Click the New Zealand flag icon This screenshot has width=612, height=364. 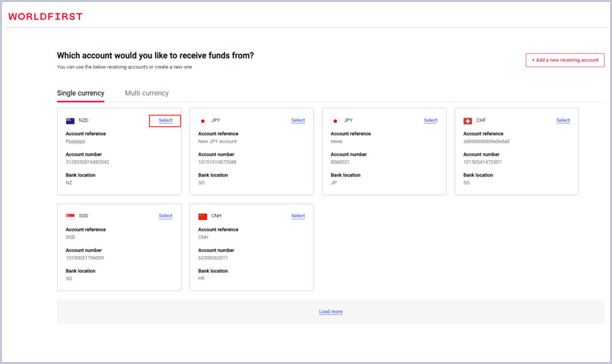point(70,121)
